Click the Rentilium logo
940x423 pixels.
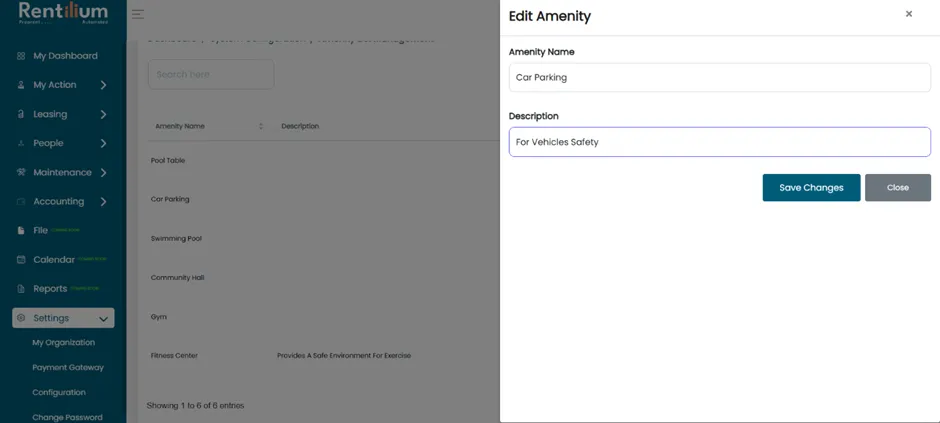pyautogui.click(x=63, y=13)
